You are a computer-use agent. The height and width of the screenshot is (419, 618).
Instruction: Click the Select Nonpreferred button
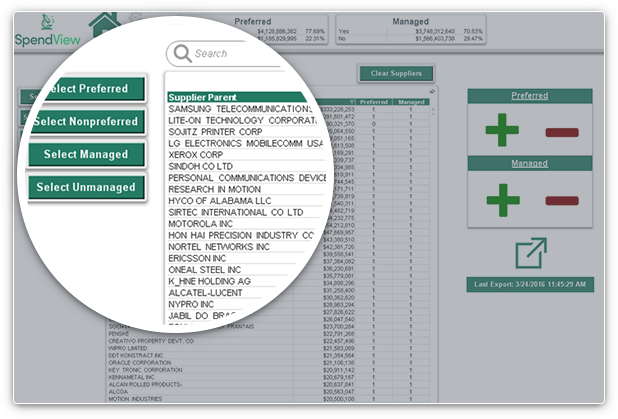pos(86,121)
